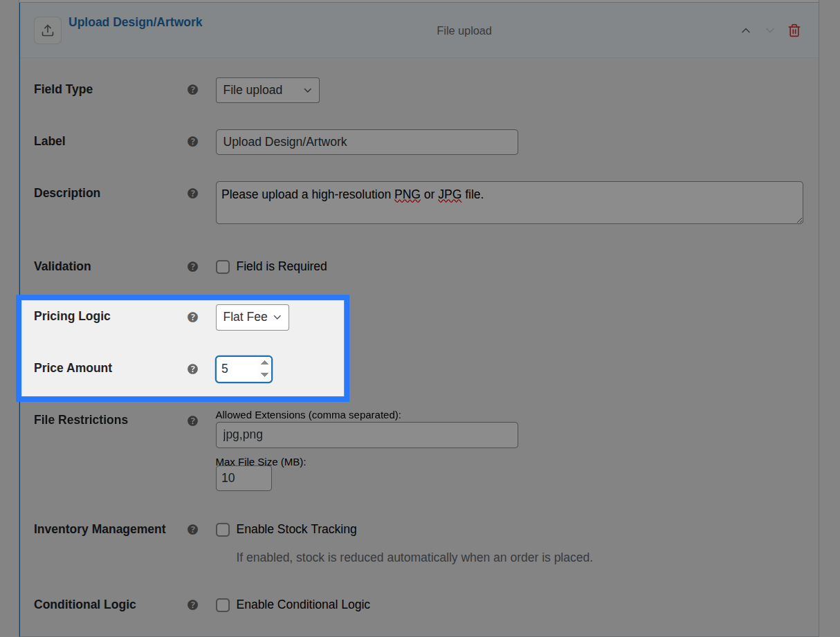This screenshot has width=840, height=637.
Task: Open help tooltip for Description
Action: pyautogui.click(x=193, y=194)
